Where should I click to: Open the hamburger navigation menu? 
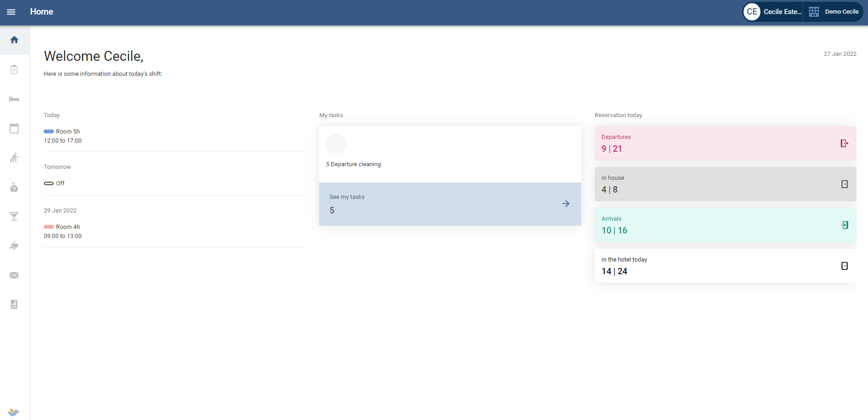click(11, 12)
